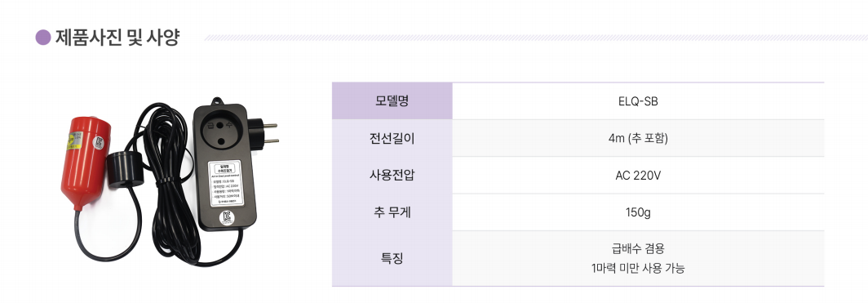The height and width of the screenshot is (303, 868).
Task: Click the 전선길이 row label
Action: click(392, 139)
